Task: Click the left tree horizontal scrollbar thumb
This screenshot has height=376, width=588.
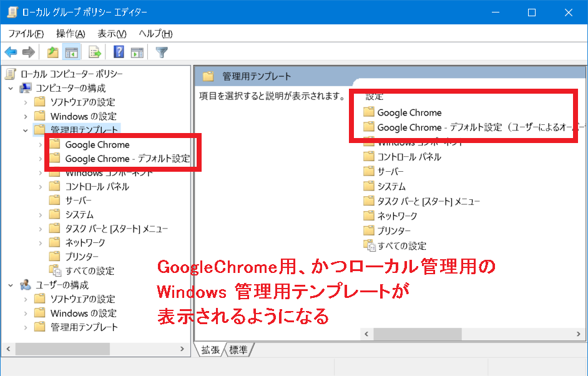Action: pos(62,349)
